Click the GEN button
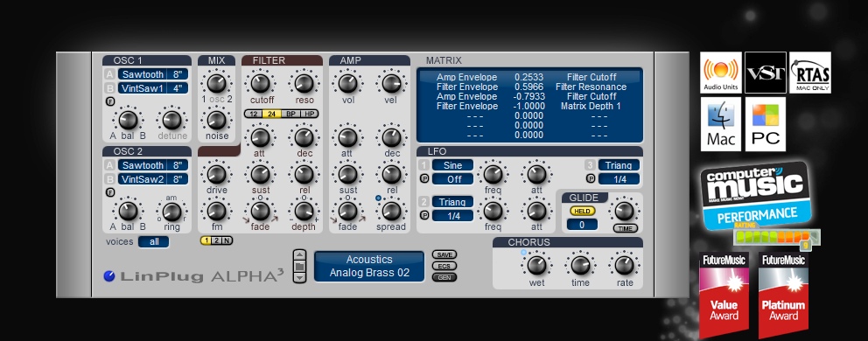 point(444,277)
